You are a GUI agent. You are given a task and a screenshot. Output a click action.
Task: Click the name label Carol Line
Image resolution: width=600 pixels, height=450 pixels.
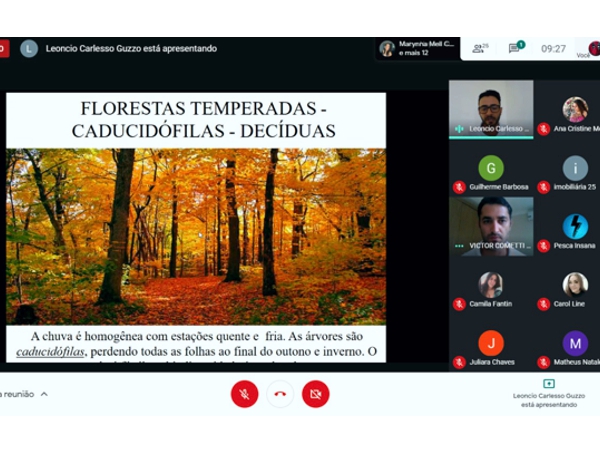point(569,304)
